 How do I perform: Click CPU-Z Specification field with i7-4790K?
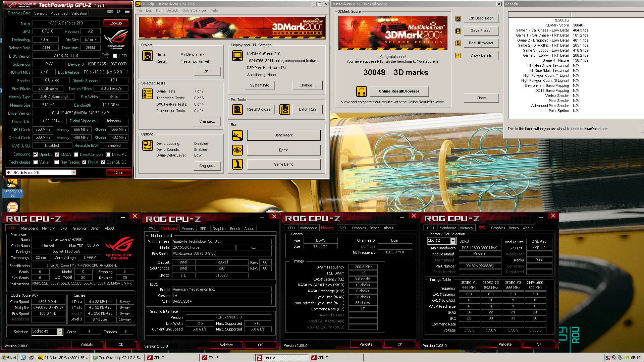point(83,265)
